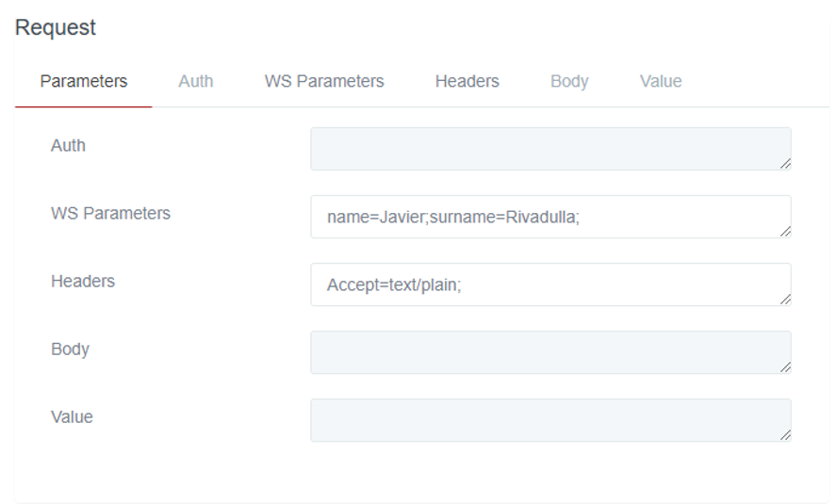Click resize grip on WS Parameters text area
Viewport: 836px width, 504px height.
785,232
